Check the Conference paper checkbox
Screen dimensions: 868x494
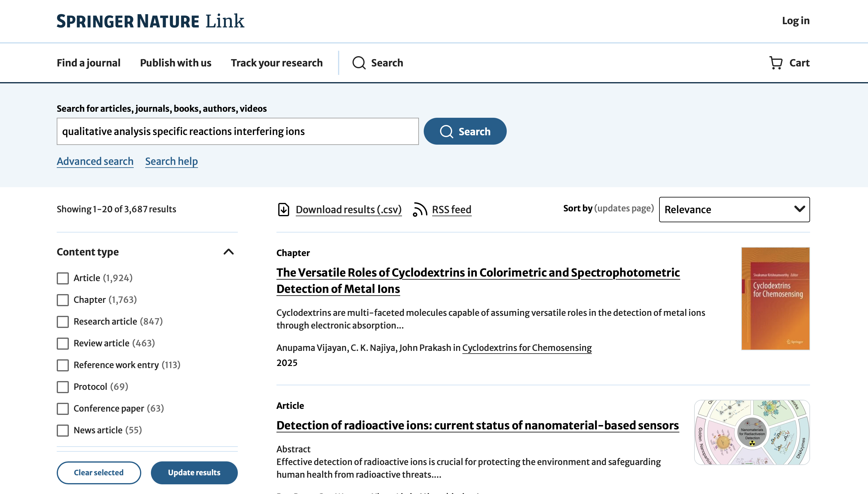pos(63,409)
